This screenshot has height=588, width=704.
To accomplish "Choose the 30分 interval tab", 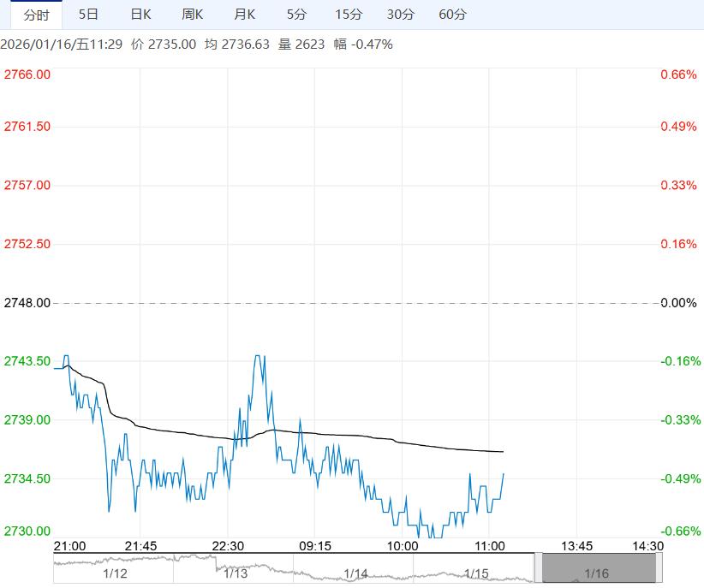I will 400,15.
